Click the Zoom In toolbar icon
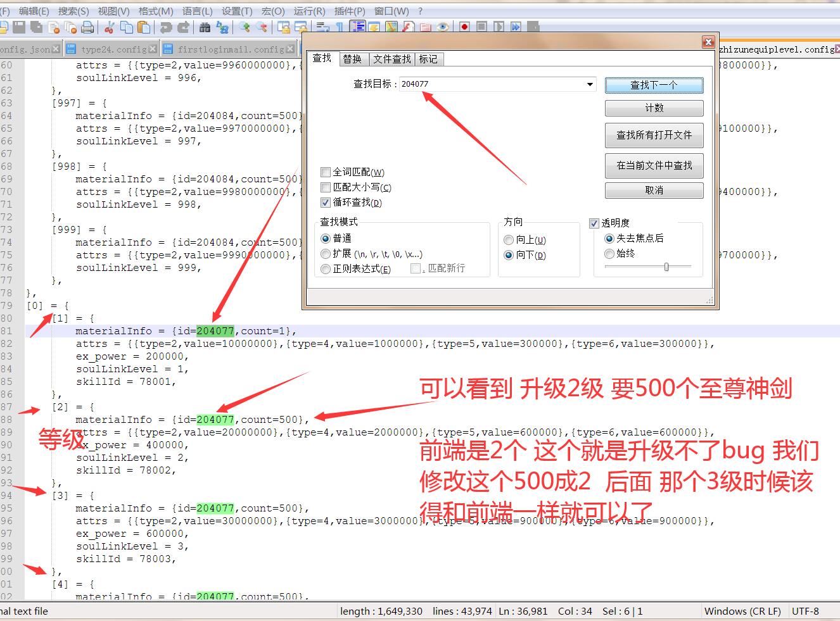840x621 pixels. point(245,27)
